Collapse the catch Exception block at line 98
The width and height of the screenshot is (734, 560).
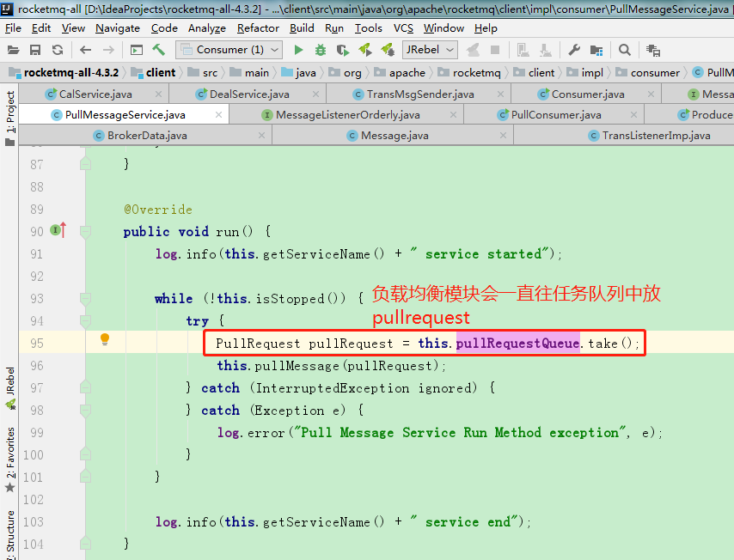[x=85, y=410]
